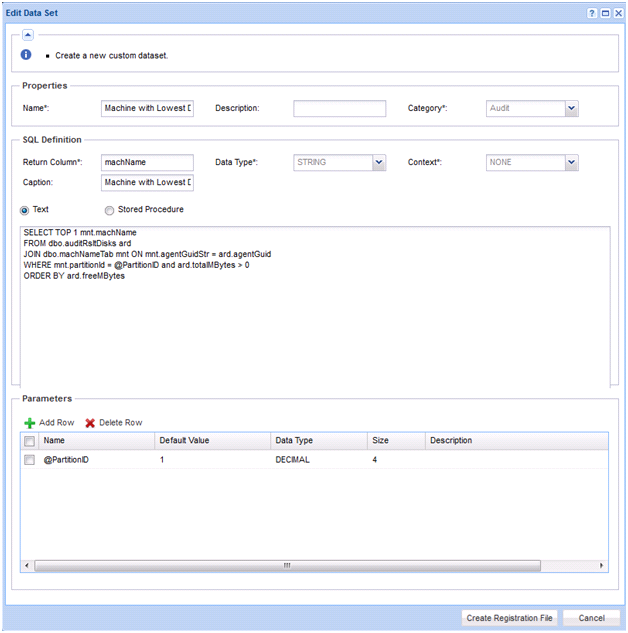The width and height of the screenshot is (628, 633).
Task: Select the Stored Procedure radio button
Action: 109,210
